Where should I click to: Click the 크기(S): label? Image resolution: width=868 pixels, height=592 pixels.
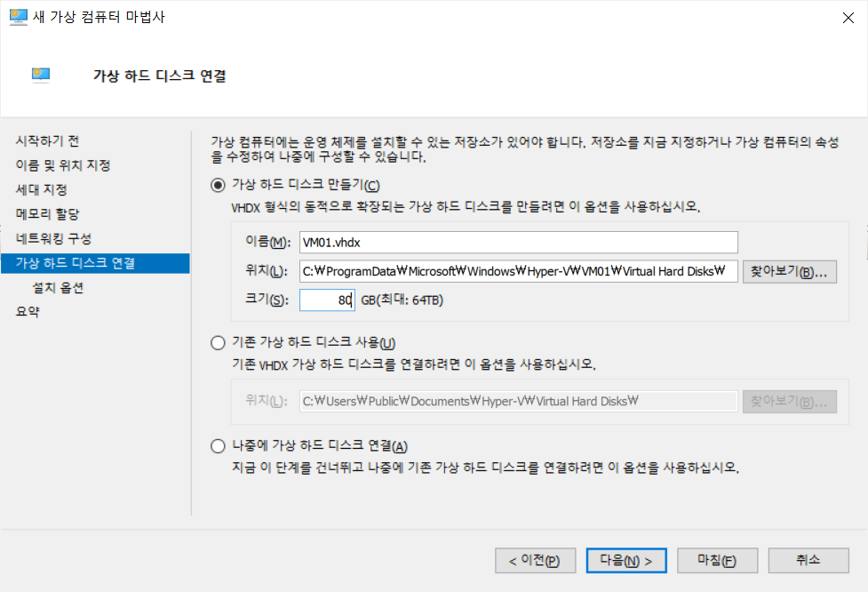pos(267,300)
